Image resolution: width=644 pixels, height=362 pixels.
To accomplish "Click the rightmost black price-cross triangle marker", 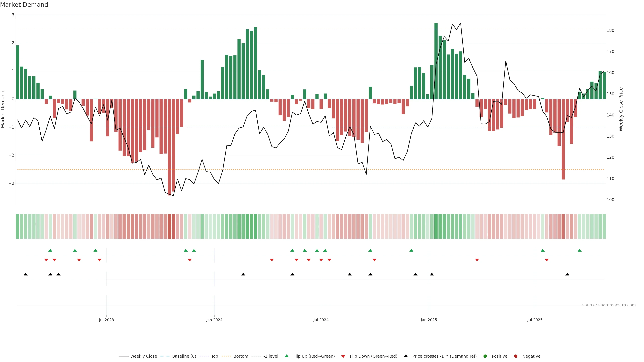I will pos(567,274).
